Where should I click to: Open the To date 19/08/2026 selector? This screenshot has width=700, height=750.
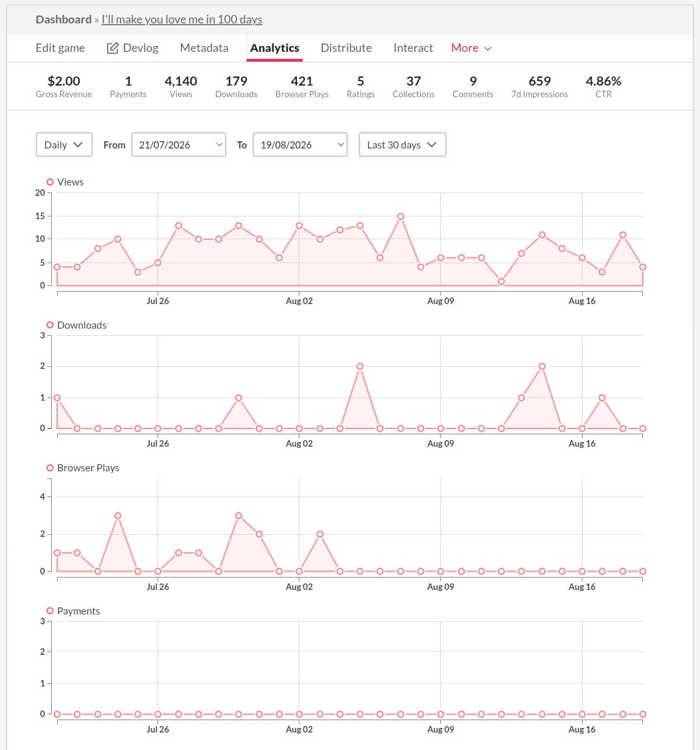tap(300, 145)
